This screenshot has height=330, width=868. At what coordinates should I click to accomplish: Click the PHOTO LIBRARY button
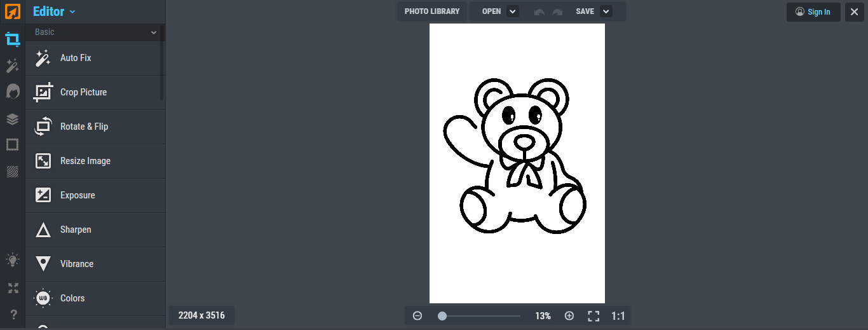432,11
